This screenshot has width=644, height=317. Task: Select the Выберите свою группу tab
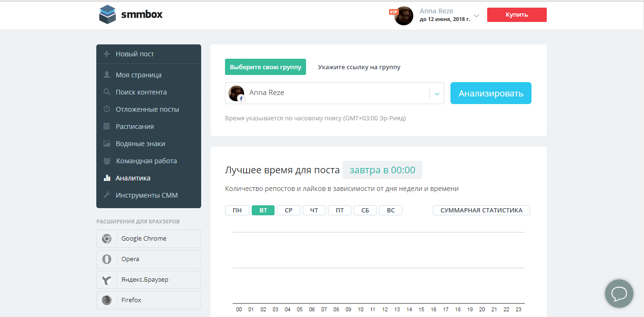[x=265, y=67]
